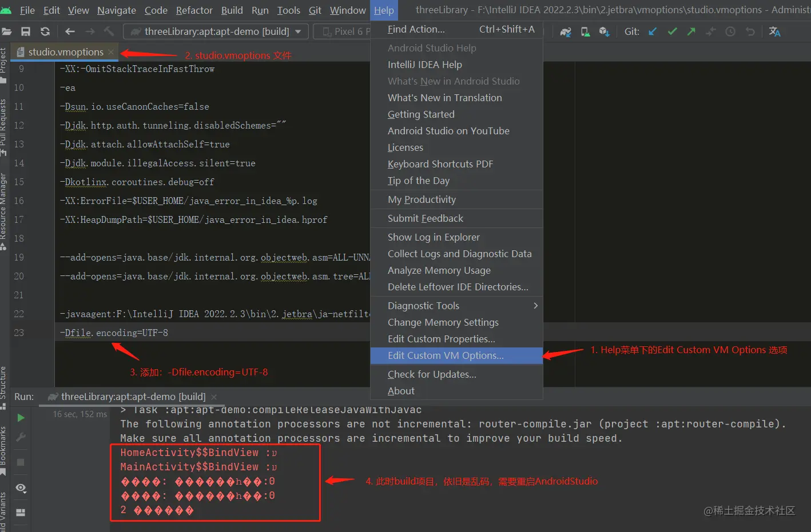The image size is (811, 532).
Task: Click the layout icon in Run panel
Action: pyautogui.click(x=21, y=513)
